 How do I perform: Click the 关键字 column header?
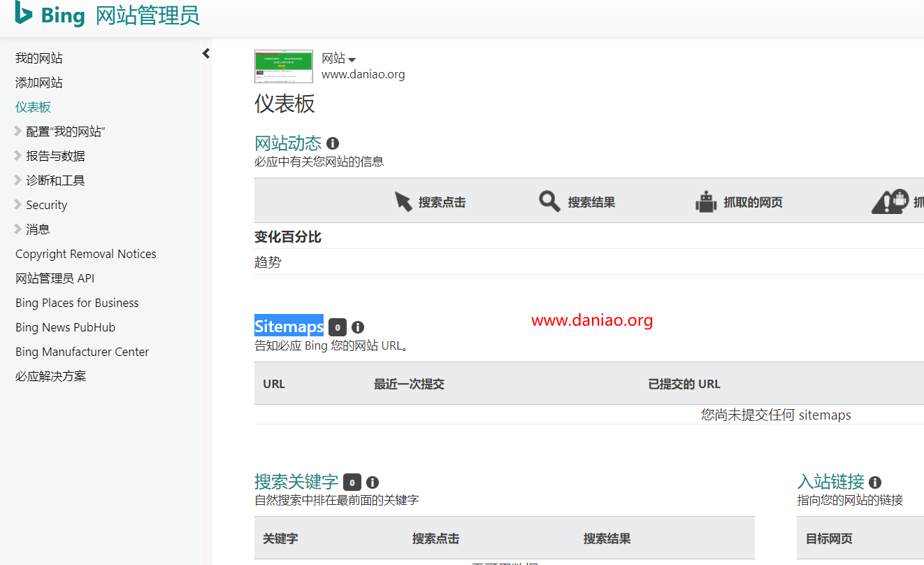tap(280, 538)
